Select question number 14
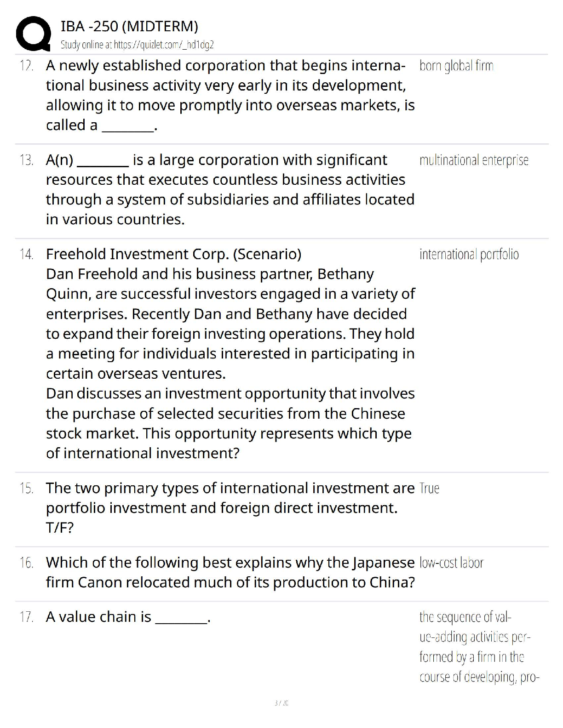563x728 pixels. point(27,254)
